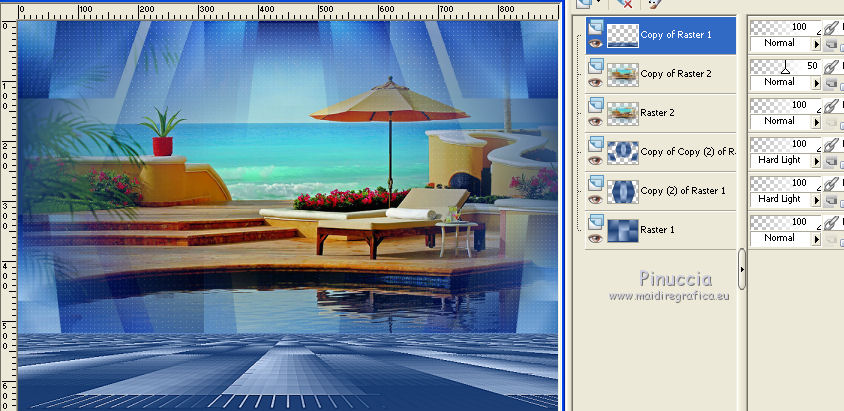Collapse the layer palette splitter handle
Screen dimensions: 844x411
pos(742,269)
